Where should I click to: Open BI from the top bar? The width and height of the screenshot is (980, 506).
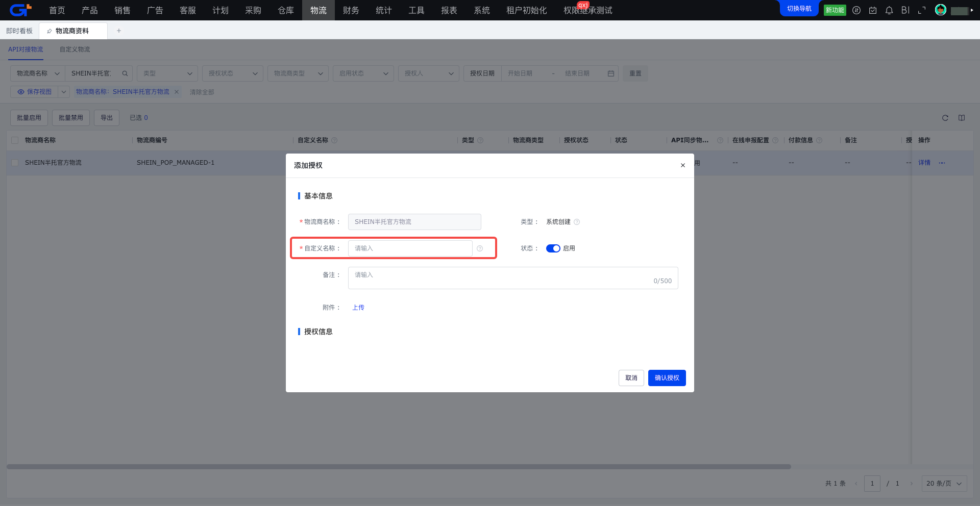(x=905, y=10)
